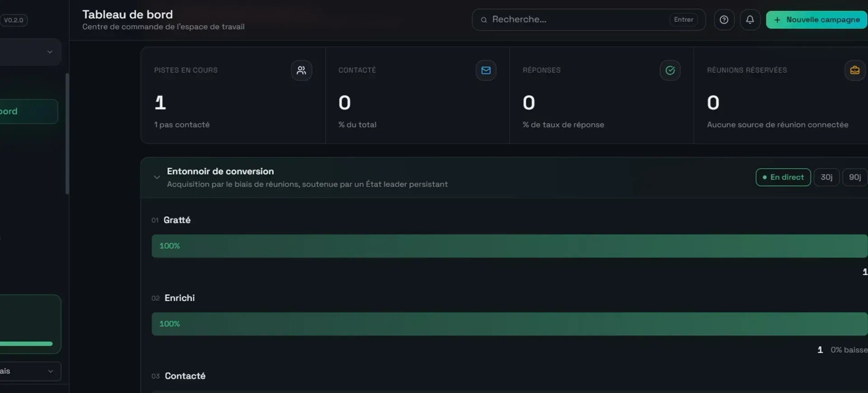Click the Enrichi 100% funnel bar

[x=509, y=324]
